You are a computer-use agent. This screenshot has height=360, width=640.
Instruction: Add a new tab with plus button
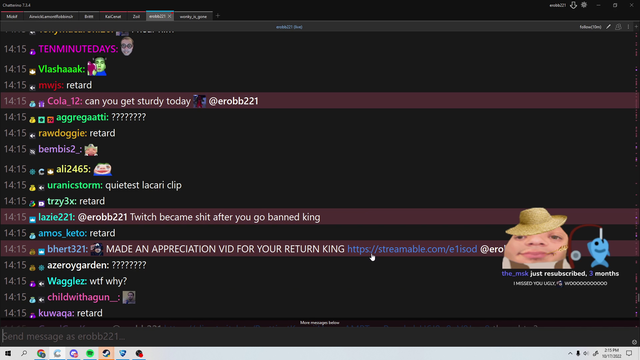tap(218, 16)
